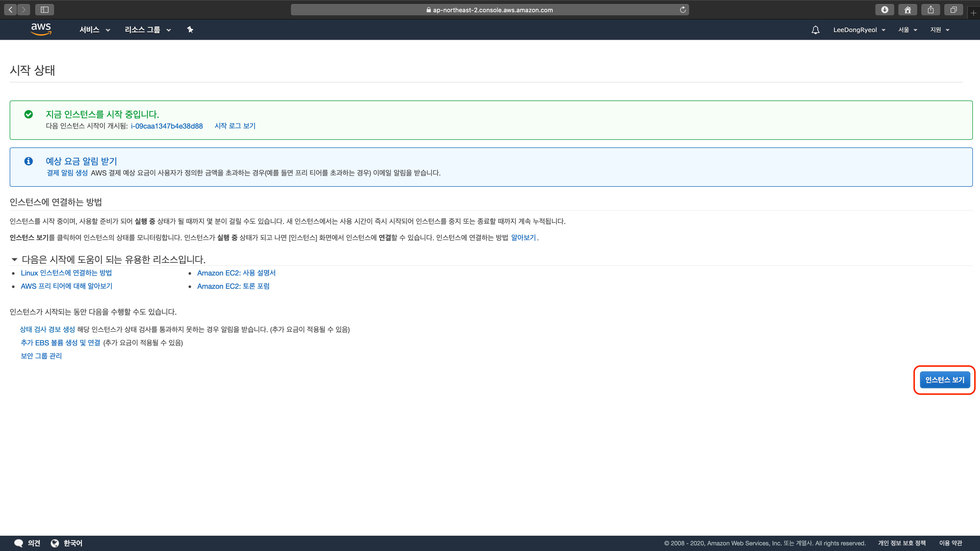Click the Safari home icon

pyautogui.click(x=907, y=10)
